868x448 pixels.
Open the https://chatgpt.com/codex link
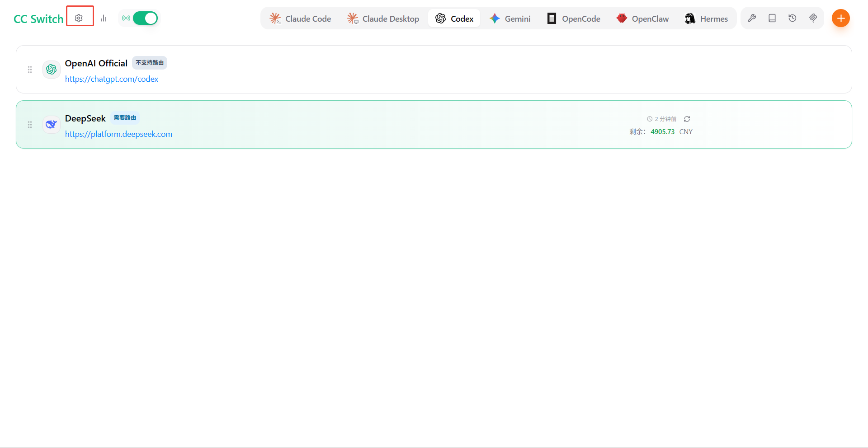112,79
